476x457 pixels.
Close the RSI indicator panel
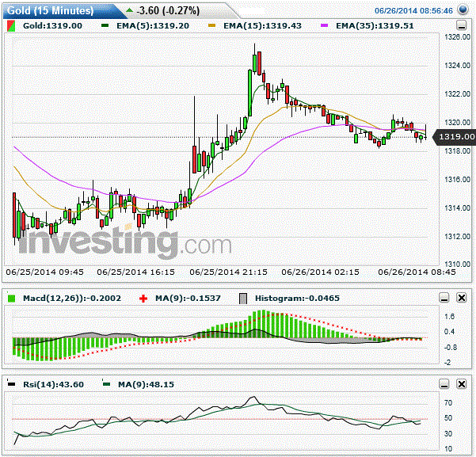pos(462,384)
